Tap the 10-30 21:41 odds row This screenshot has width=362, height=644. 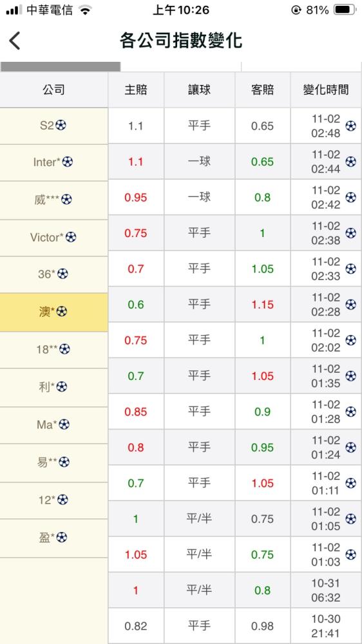[234, 626]
